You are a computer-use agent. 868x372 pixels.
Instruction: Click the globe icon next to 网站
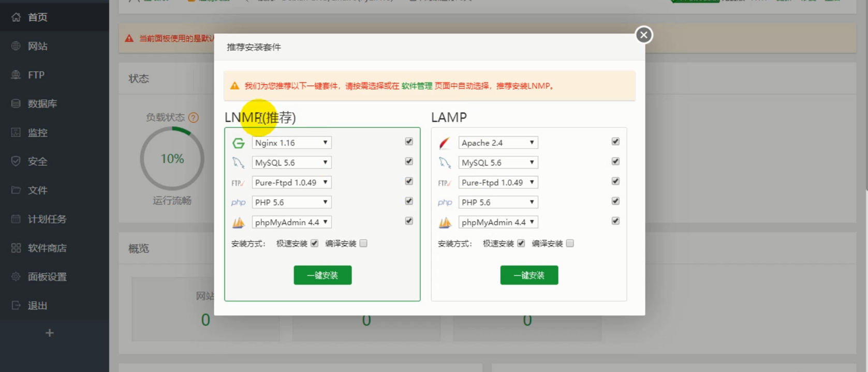pos(16,46)
